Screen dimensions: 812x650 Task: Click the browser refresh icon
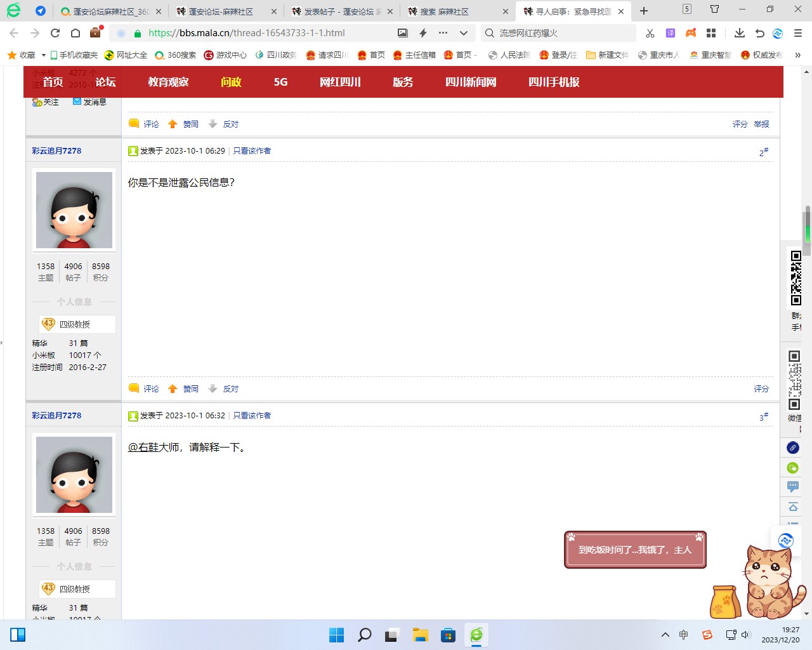click(55, 33)
